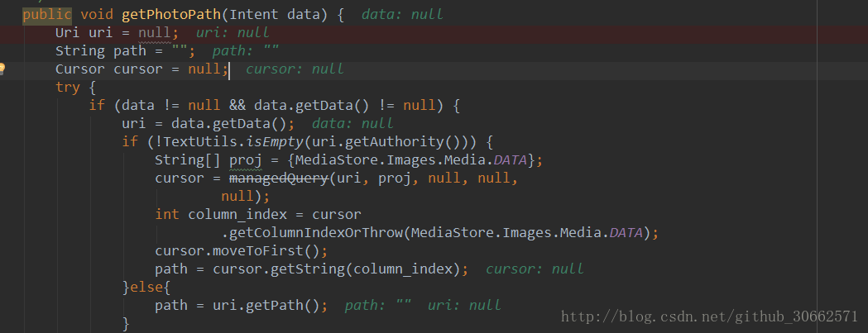This screenshot has width=868, height=333.
Task: Click the String[] array type
Action: click(x=188, y=160)
